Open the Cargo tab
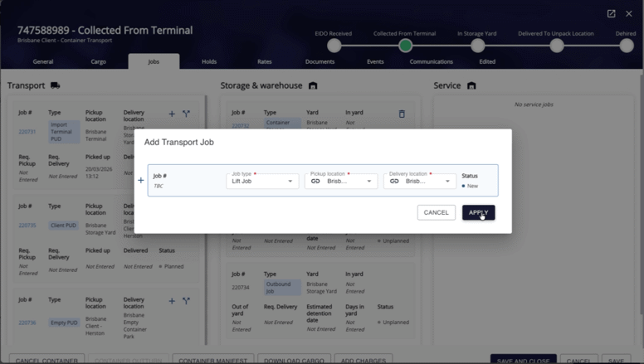The width and height of the screenshot is (644, 364). point(99,61)
